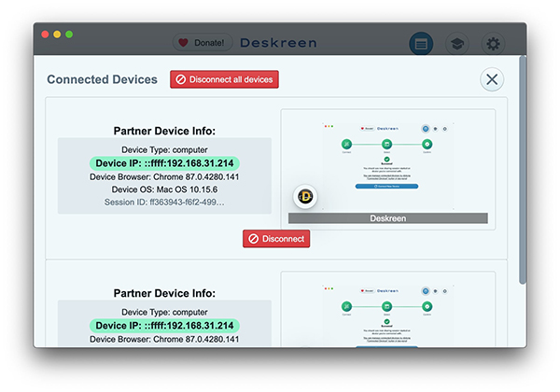The image size is (560, 392).
Task: Open the Connected Devices list icon
Action: click(x=421, y=44)
